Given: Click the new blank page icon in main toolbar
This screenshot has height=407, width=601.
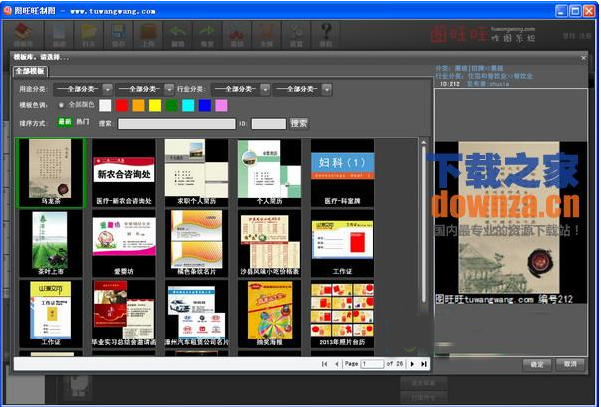Looking at the screenshot, I should coord(59,34).
